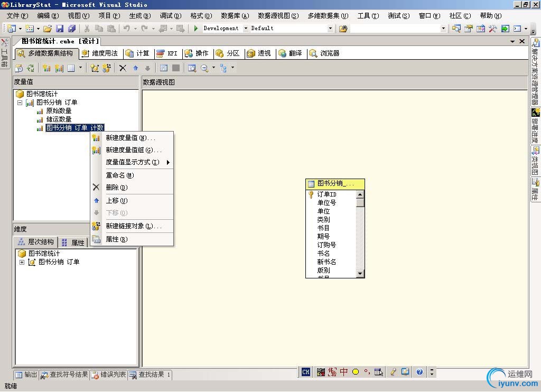Click the Reconnect refresh icon in designer toolbar

coord(31,68)
